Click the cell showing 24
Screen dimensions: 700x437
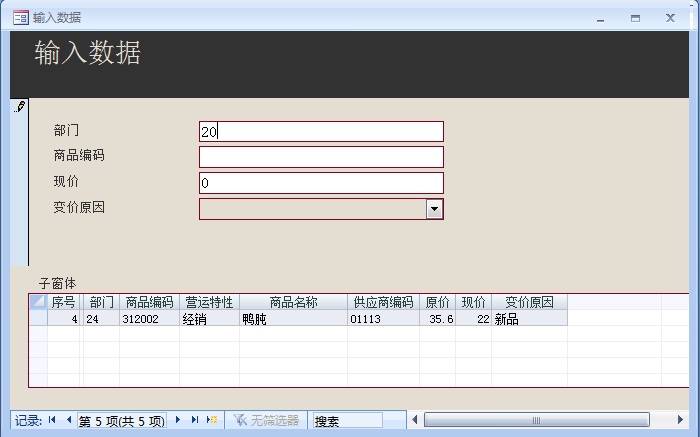tap(101, 318)
